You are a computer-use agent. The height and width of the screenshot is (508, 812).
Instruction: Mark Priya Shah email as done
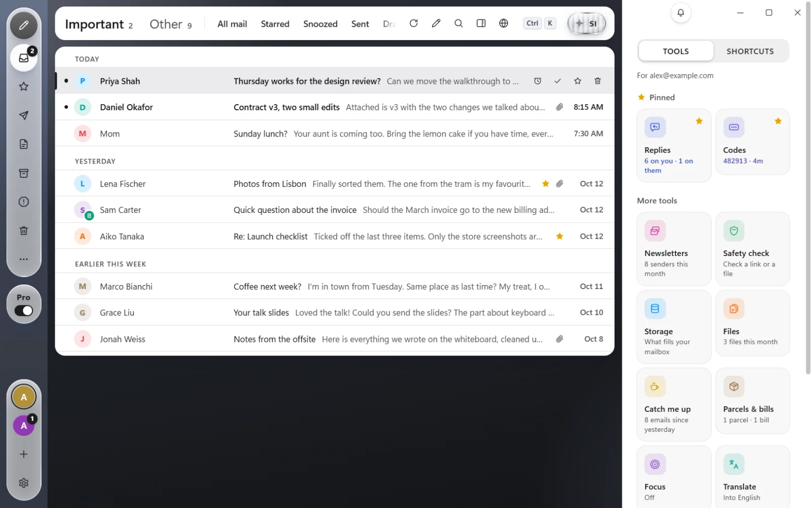(x=557, y=81)
